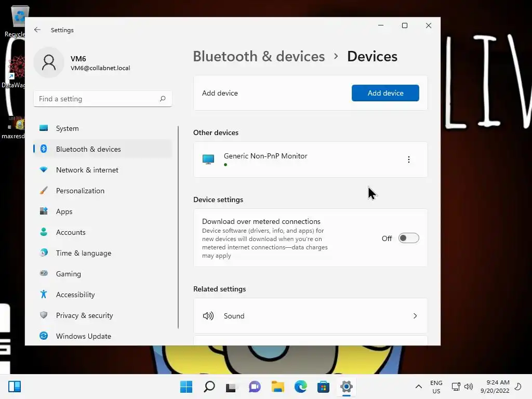This screenshot has height=399, width=532.
Task: Open Sound related settings
Action: point(311,316)
